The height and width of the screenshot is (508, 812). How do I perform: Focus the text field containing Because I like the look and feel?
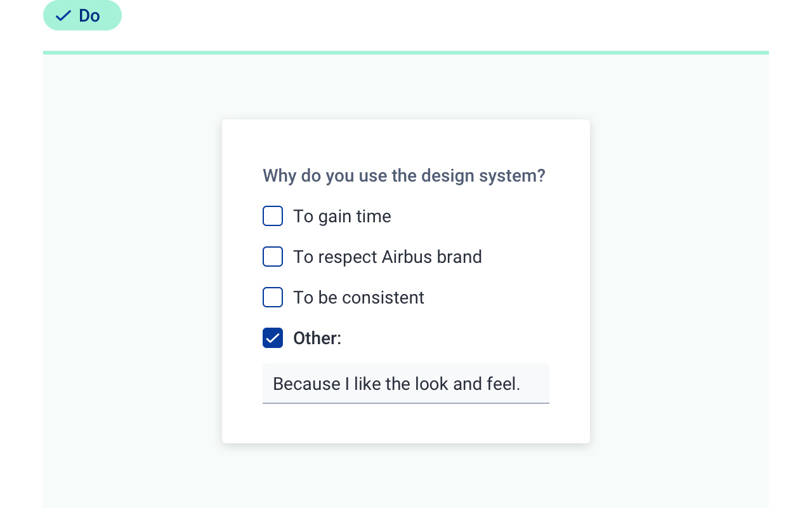tap(406, 384)
